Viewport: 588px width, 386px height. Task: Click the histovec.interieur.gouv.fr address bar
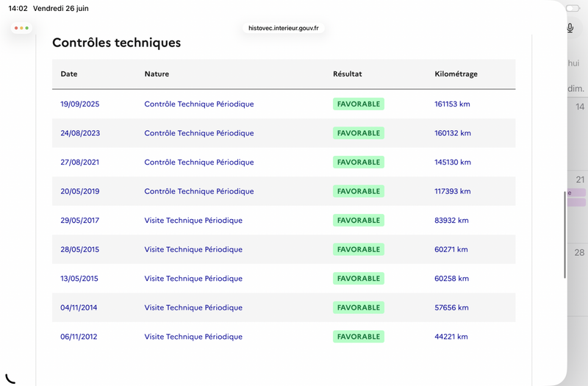tap(284, 28)
